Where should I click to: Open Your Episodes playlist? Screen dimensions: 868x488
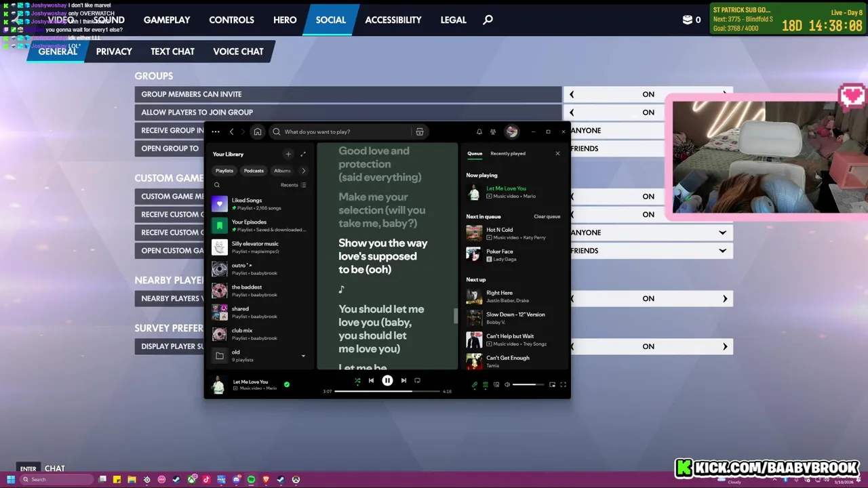[x=261, y=226]
